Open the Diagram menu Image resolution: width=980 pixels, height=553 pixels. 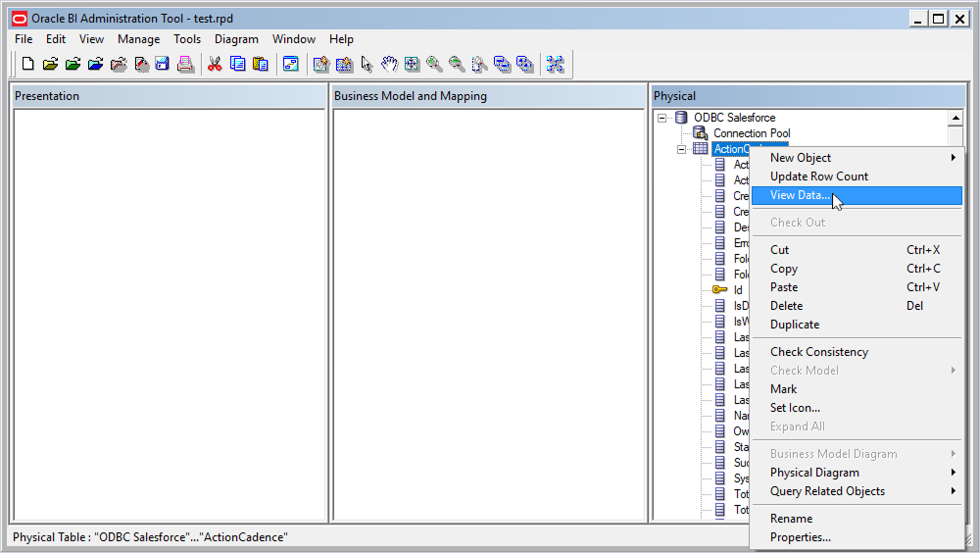[236, 39]
